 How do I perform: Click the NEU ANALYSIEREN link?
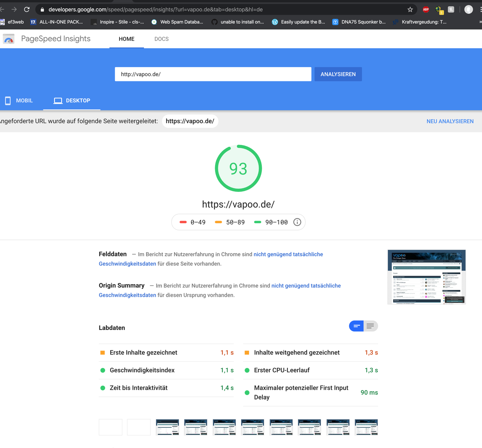click(x=450, y=121)
